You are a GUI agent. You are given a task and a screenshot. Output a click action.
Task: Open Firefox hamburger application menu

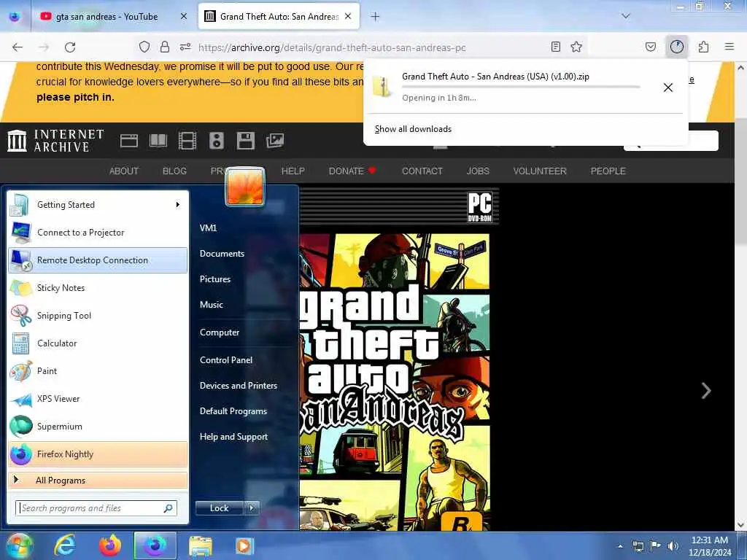tap(729, 47)
